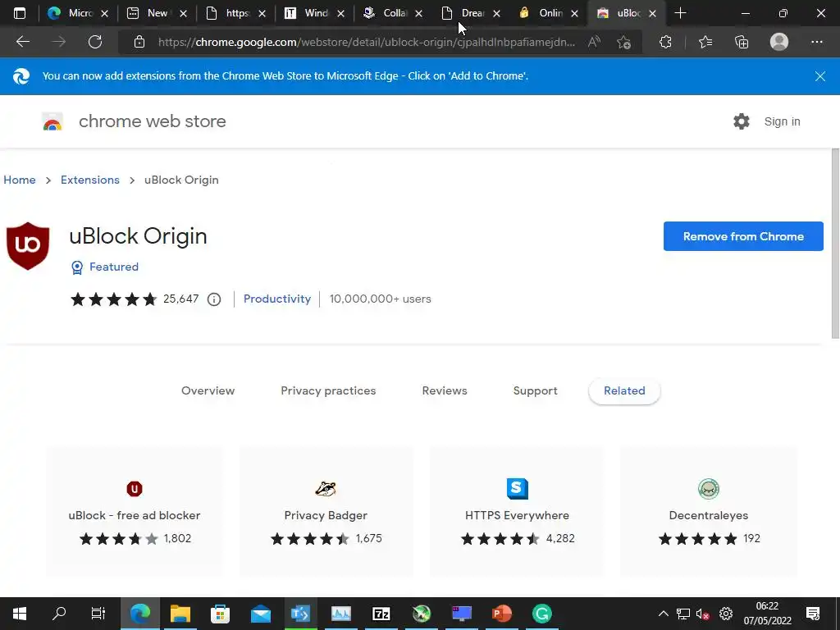Add page to favorites star icon
This screenshot has width=840, height=630.
[x=623, y=42]
